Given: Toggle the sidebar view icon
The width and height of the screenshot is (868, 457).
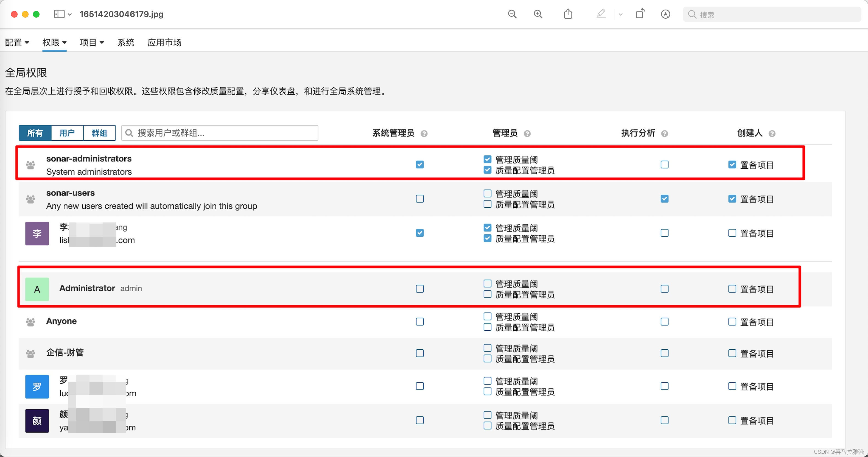Looking at the screenshot, I should (59, 14).
